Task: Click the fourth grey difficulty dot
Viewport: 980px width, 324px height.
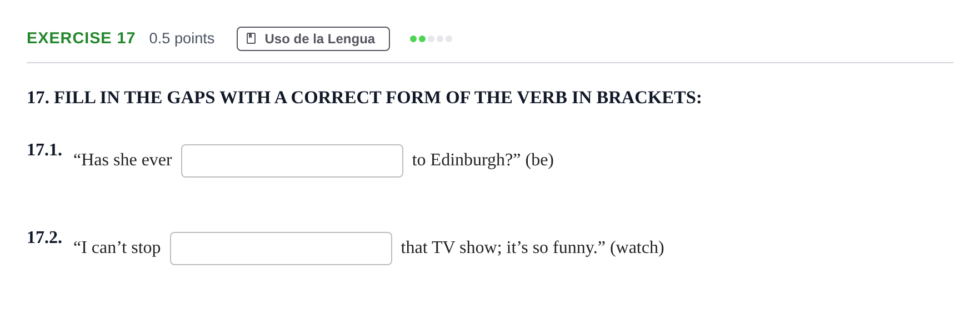Action: point(440,39)
